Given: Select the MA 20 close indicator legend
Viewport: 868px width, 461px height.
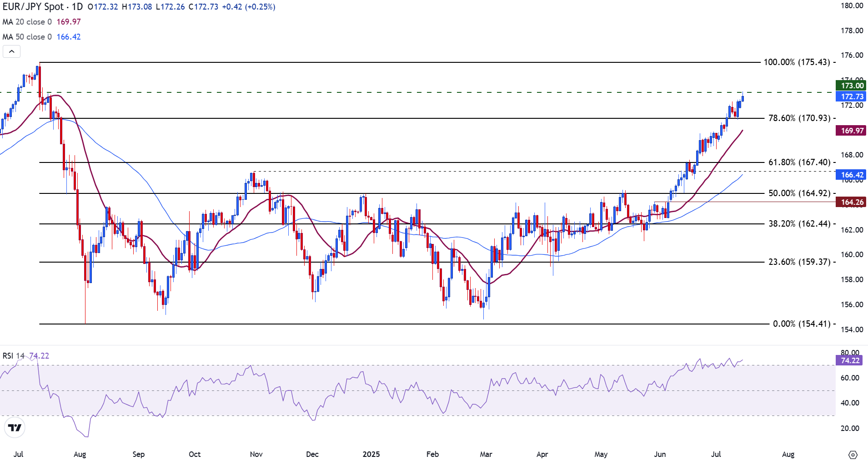Looking at the screenshot, I should (27, 22).
